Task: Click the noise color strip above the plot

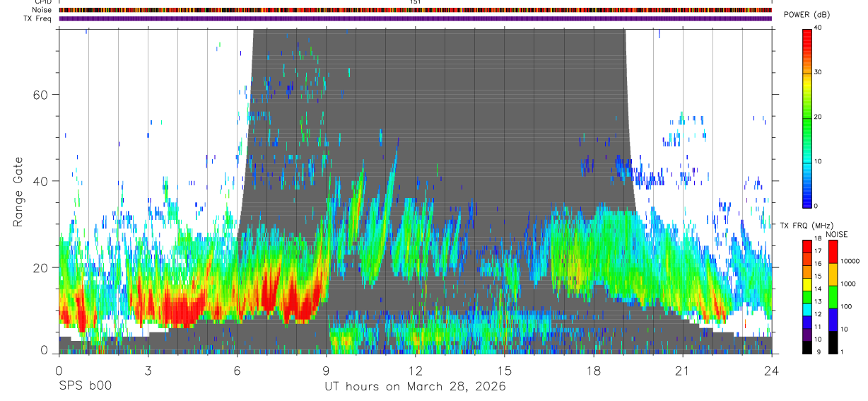Action: tap(415, 10)
